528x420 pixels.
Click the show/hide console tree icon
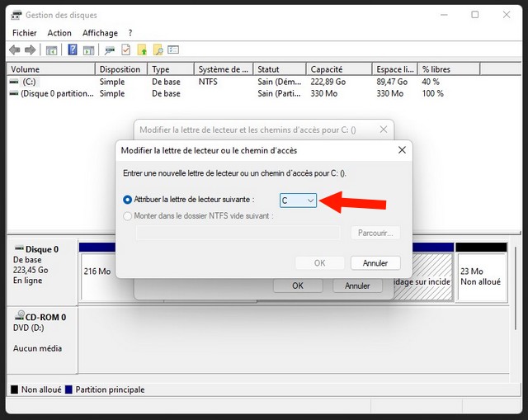(51, 50)
